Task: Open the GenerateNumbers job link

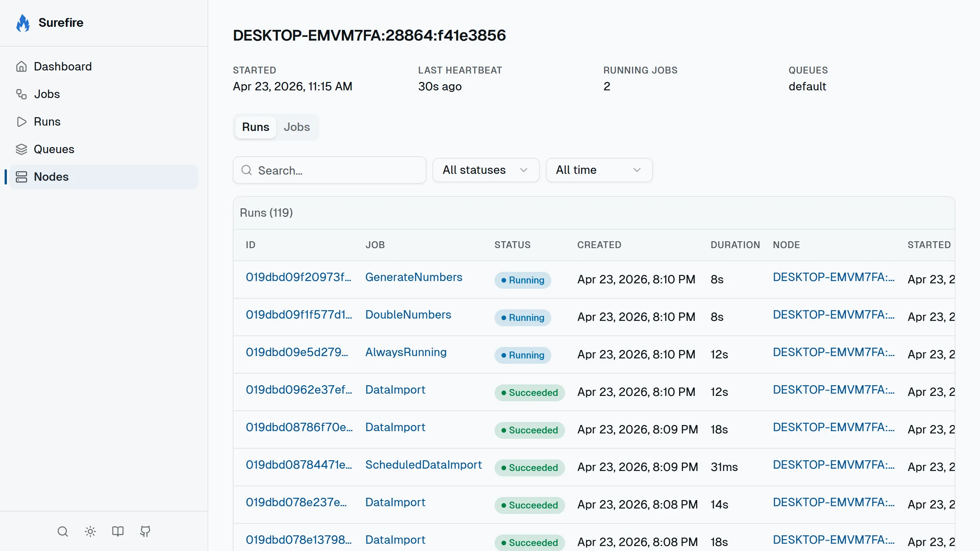Action: click(414, 277)
